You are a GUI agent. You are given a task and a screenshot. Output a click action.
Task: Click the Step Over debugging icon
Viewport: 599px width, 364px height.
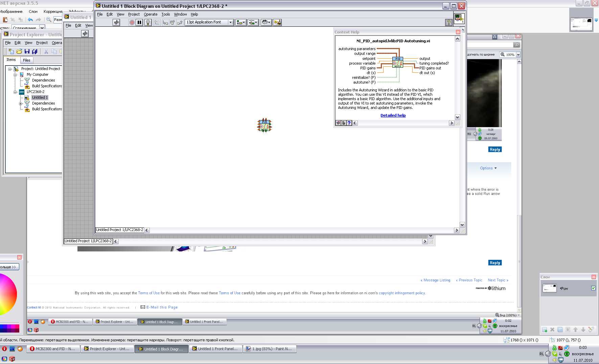coord(172,22)
